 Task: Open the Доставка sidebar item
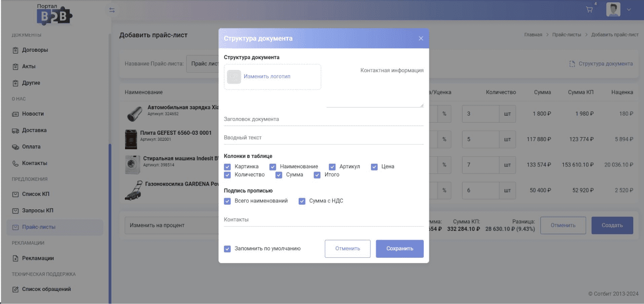pos(35,131)
